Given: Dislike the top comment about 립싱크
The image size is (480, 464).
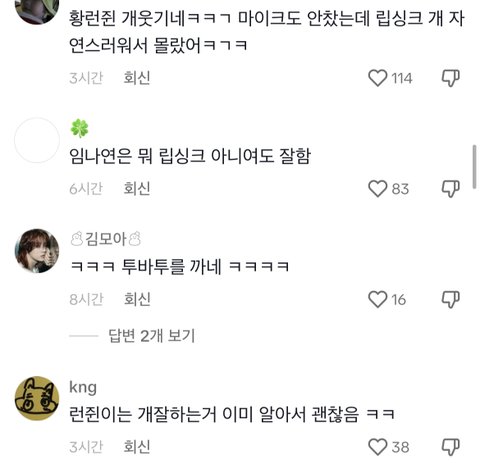Looking at the screenshot, I should (451, 78).
